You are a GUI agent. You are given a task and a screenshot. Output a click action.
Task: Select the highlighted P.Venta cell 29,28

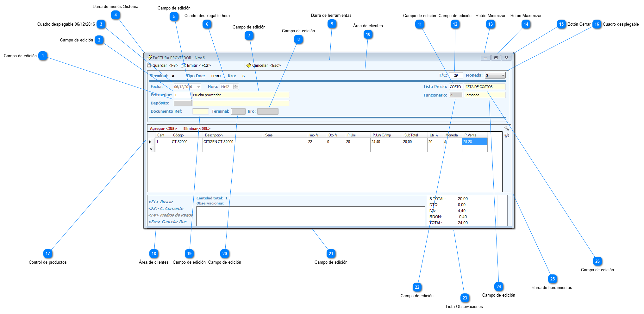tap(475, 142)
